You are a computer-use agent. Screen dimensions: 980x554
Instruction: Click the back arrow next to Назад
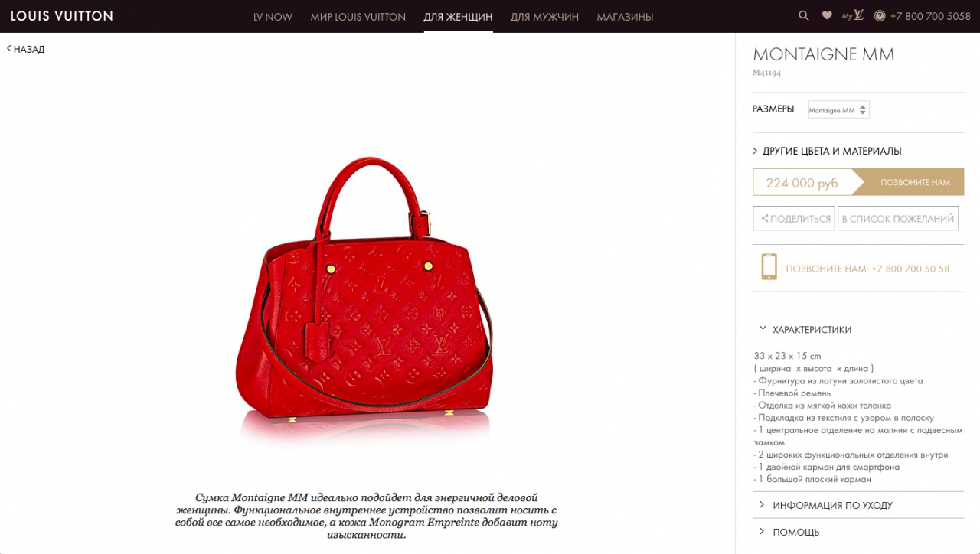coord(9,49)
